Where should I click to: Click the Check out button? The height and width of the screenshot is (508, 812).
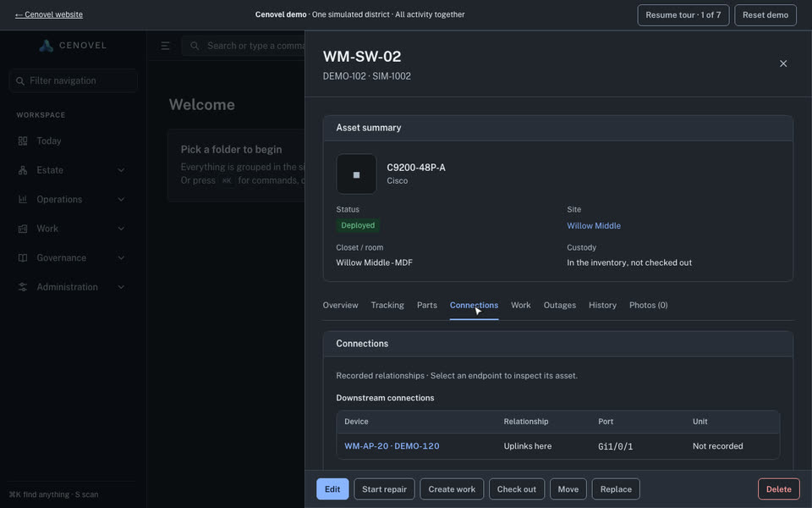click(516, 489)
